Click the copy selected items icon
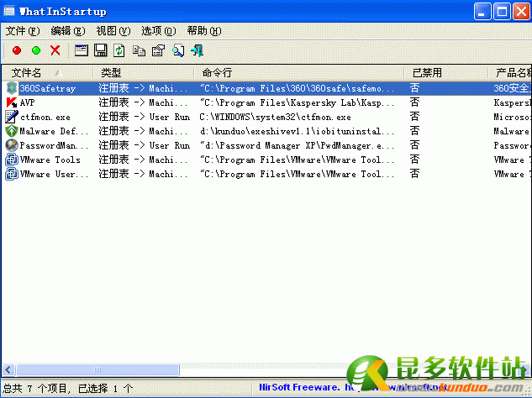532x398 pixels. 140,51
